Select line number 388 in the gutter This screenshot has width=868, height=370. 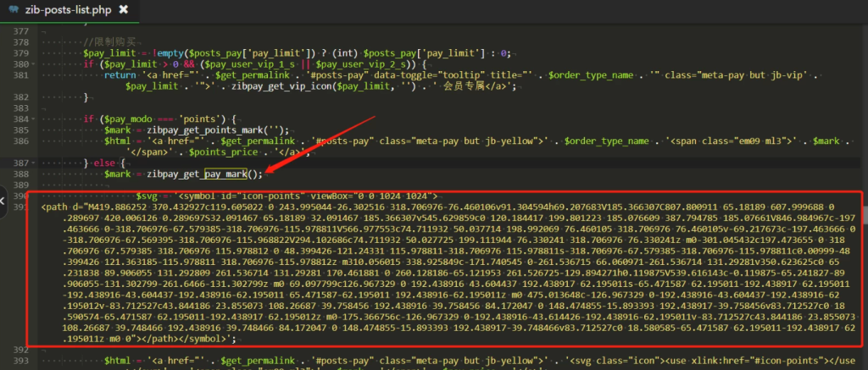[18, 174]
